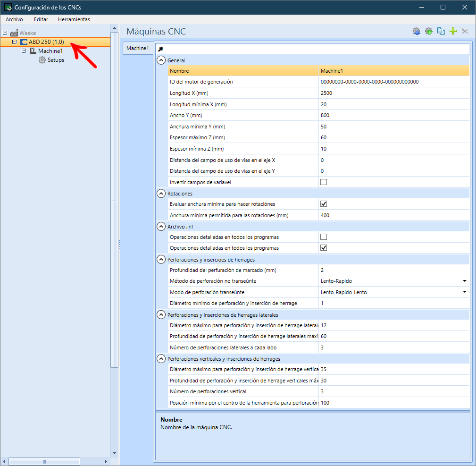Click the gray delete X icon in toolbar
This screenshot has height=466, width=476.
click(465, 31)
